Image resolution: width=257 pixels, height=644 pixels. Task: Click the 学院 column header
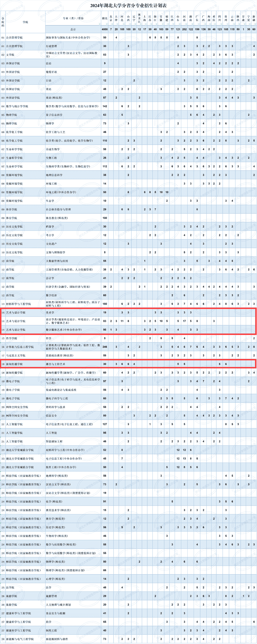point(25,22)
